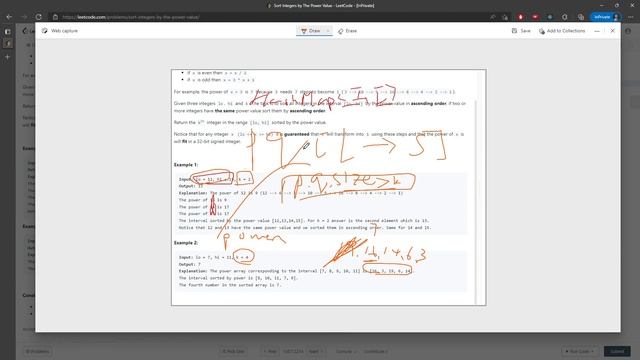Add this page to favorites star
The width and height of the screenshot is (640, 360).
505,17
